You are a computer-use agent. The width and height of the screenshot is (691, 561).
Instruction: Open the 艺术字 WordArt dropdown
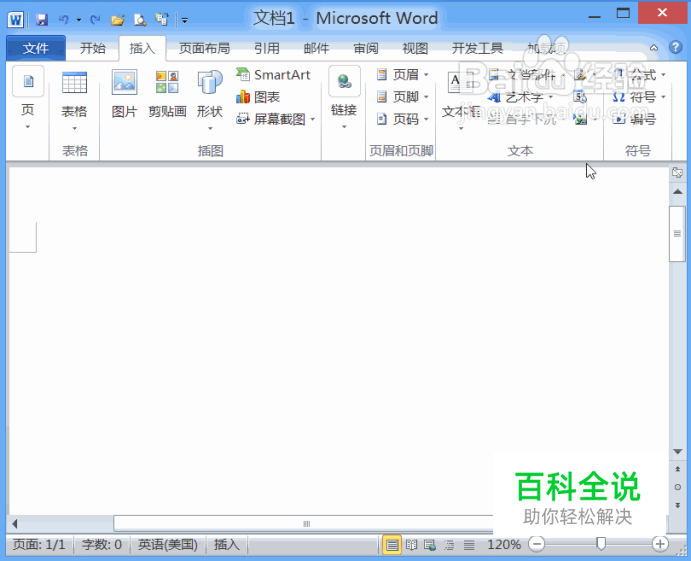coord(521,97)
